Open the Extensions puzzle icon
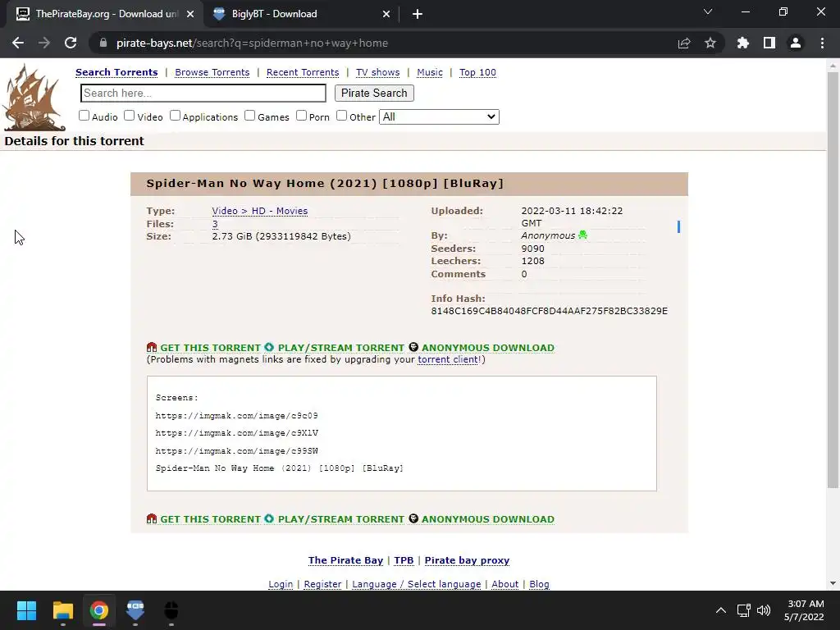This screenshot has height=630, width=840. point(742,43)
